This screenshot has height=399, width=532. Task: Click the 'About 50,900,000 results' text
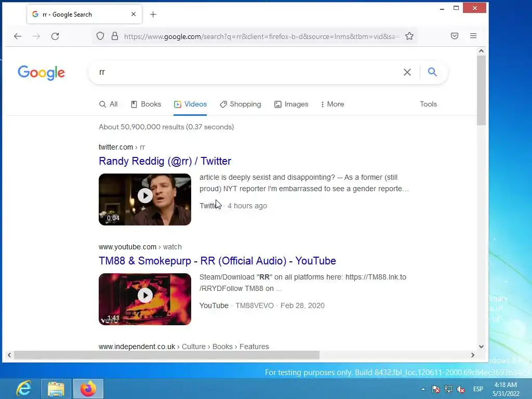tap(166, 127)
